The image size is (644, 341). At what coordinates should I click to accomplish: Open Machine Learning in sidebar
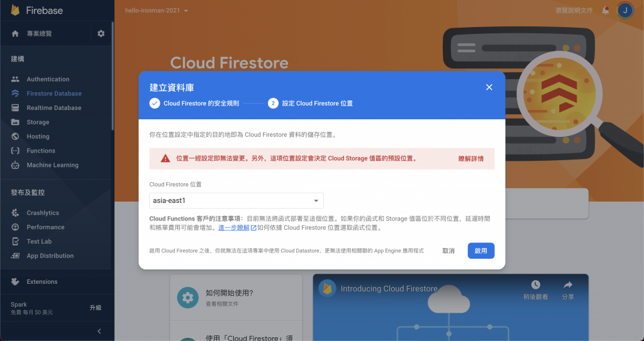tap(53, 165)
